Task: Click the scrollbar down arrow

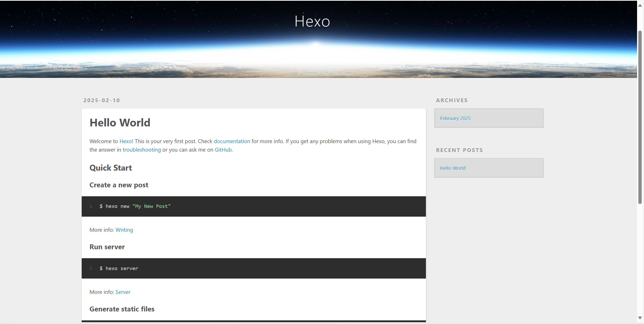Action: pos(640,318)
